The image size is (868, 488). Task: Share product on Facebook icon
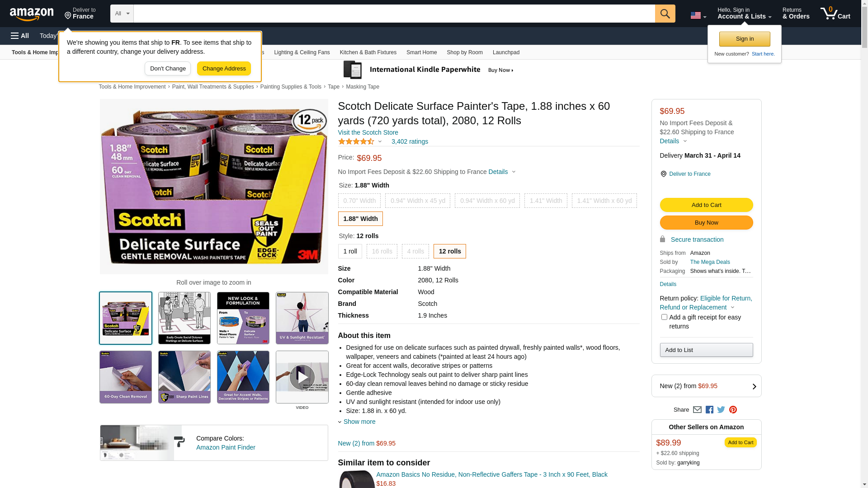coord(709,410)
